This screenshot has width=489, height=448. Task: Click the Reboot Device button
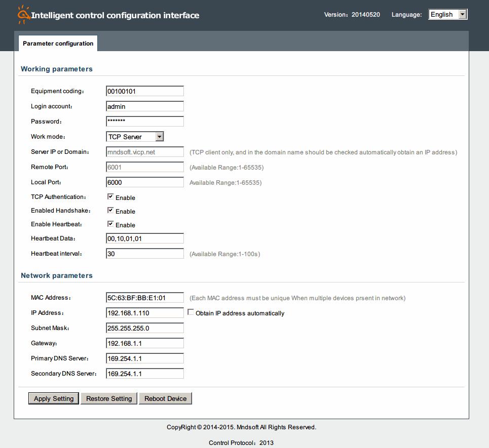pyautogui.click(x=165, y=399)
